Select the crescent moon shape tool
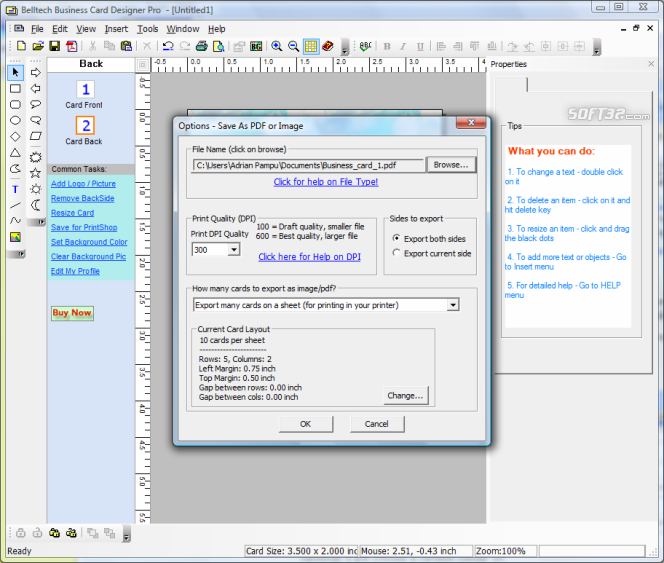The width and height of the screenshot is (664, 563). [x=36, y=205]
